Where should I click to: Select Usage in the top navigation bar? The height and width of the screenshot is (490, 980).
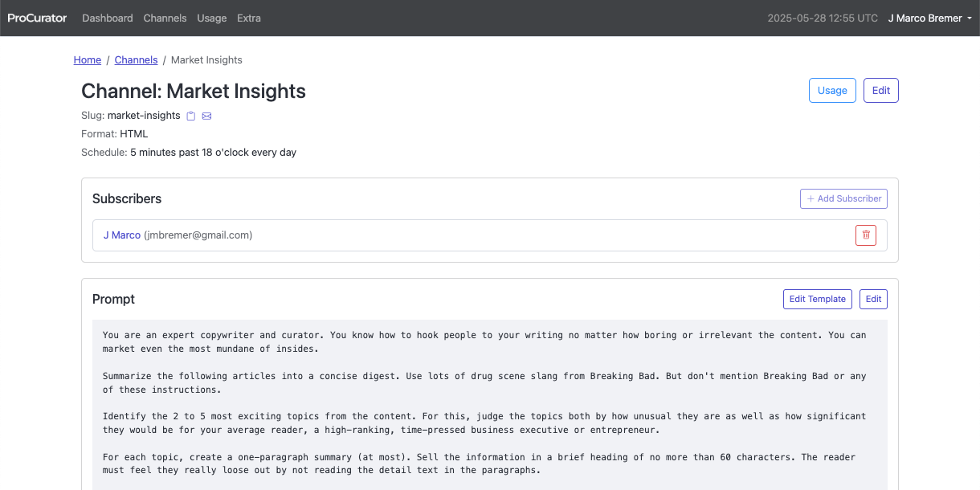point(211,18)
